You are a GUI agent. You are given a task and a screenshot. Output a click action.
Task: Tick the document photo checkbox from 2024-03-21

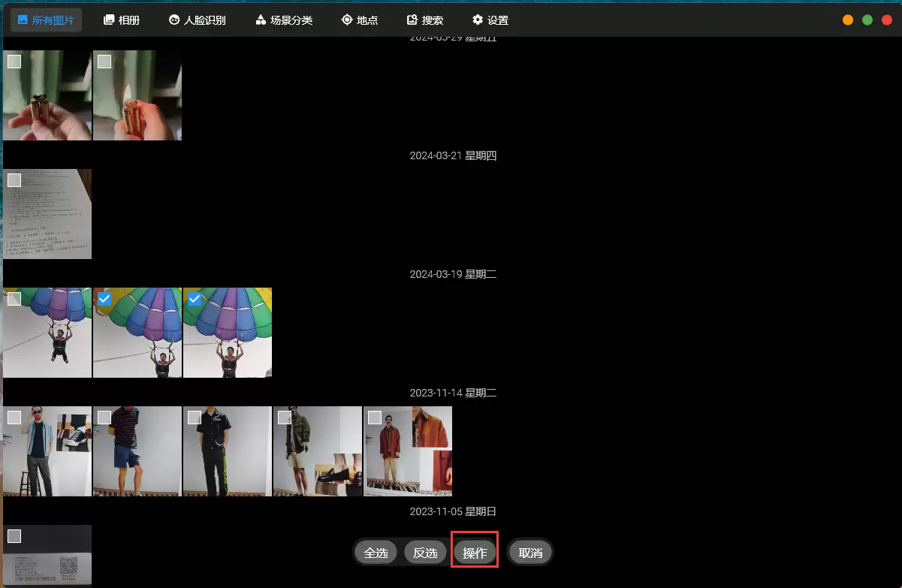pos(14,180)
